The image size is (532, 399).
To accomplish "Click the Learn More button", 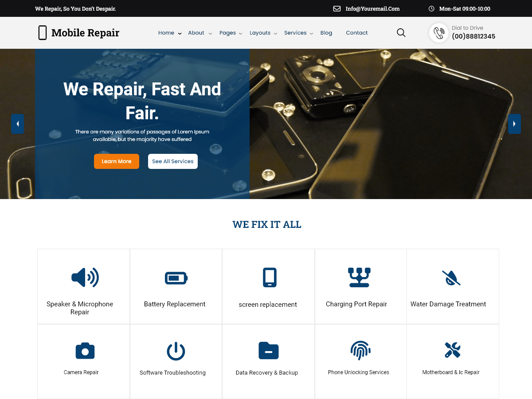I will tap(116, 161).
